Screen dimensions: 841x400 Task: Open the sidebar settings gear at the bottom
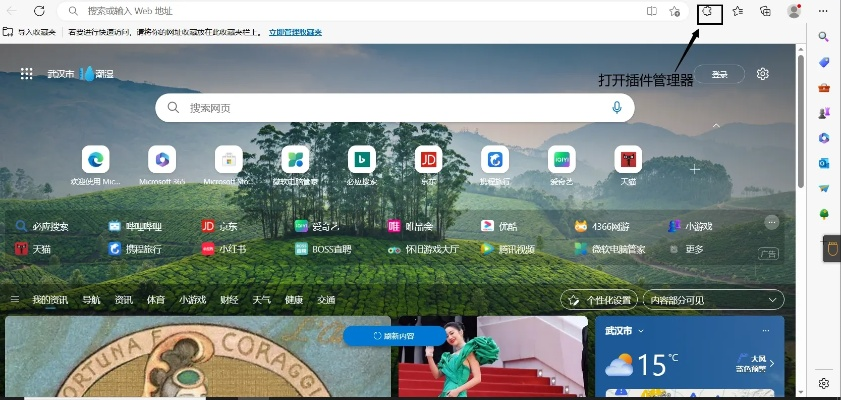tap(824, 383)
